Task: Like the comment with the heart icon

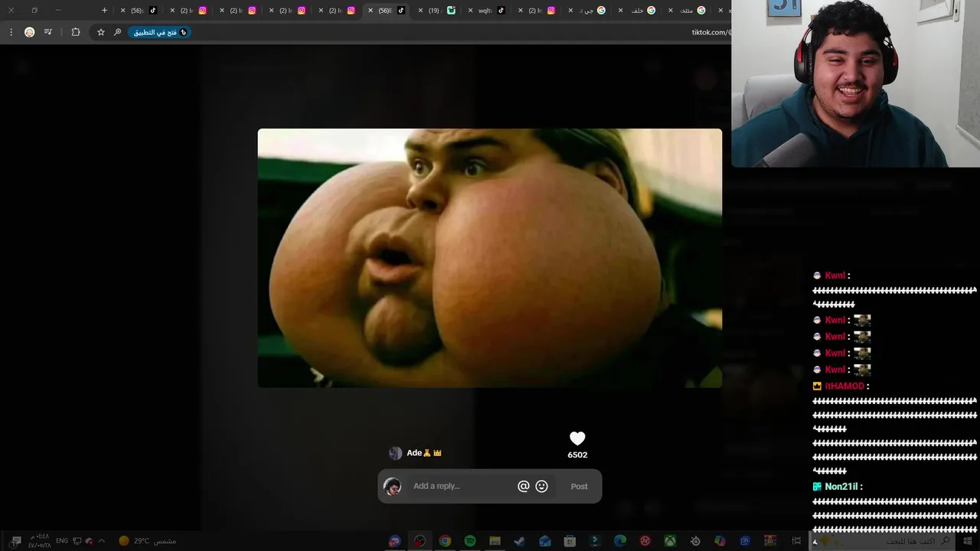Action: tap(577, 439)
